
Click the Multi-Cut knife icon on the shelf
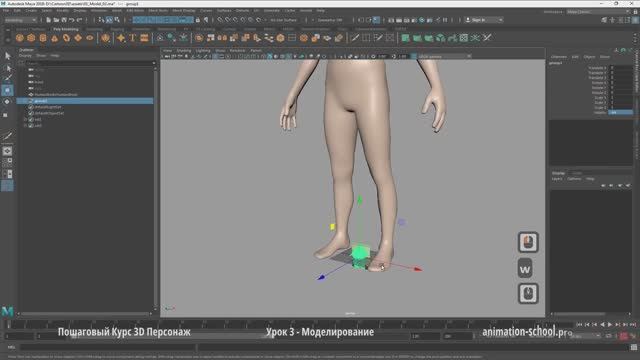(355, 38)
